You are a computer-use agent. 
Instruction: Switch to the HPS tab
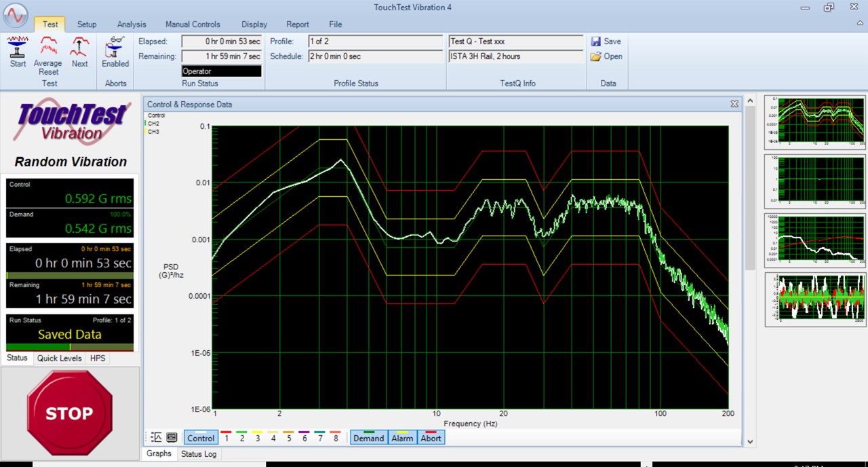pos(98,358)
